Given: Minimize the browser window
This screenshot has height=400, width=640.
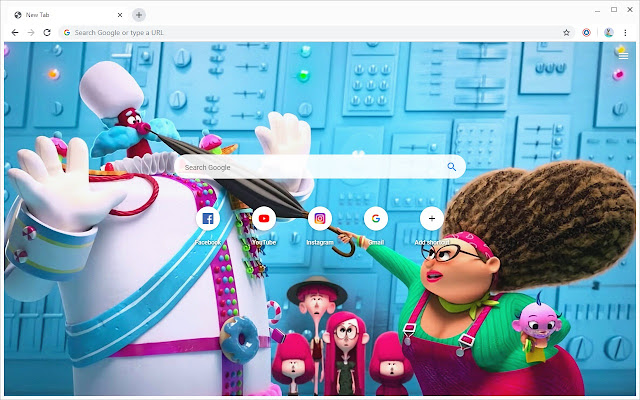Looking at the screenshot, I should pos(598,10).
